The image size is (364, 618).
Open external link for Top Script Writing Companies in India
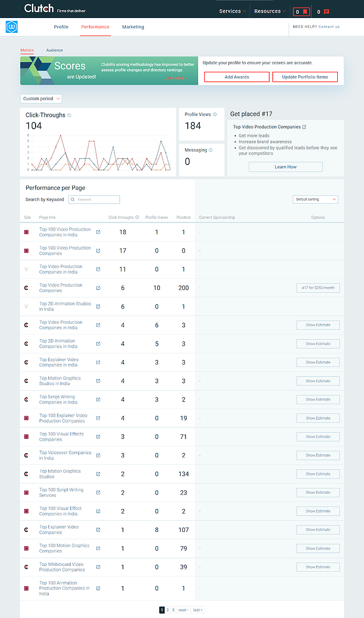tap(98, 399)
